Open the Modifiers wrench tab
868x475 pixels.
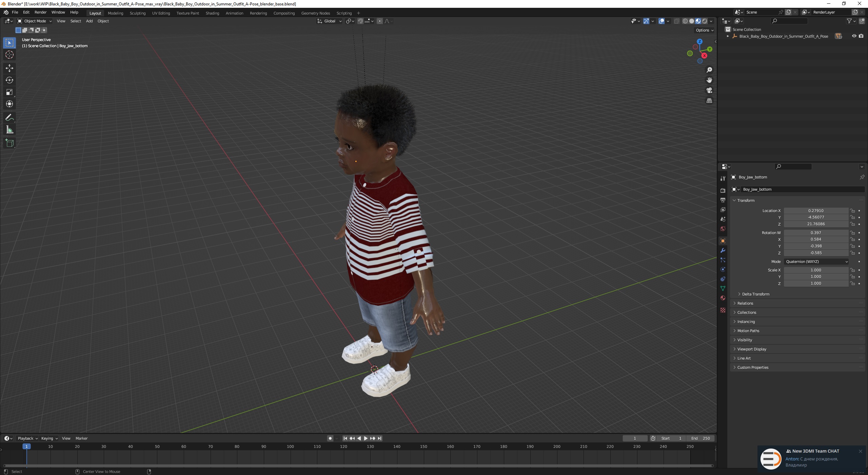click(723, 250)
